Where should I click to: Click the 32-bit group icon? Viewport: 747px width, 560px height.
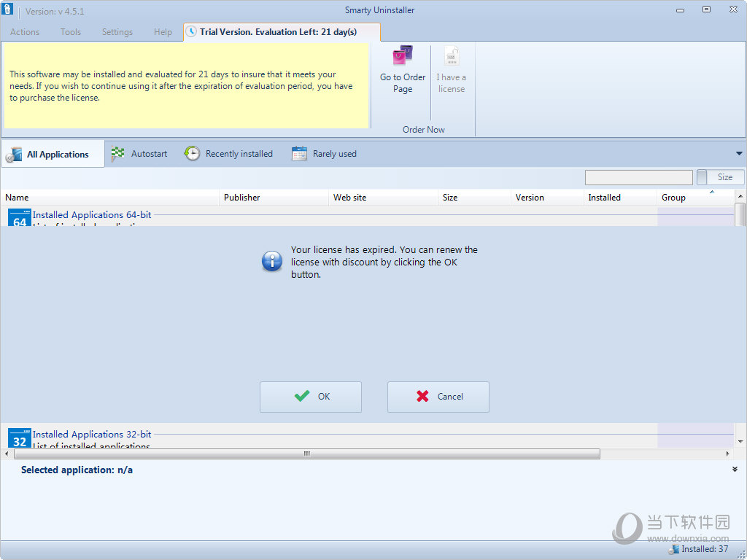coord(20,437)
